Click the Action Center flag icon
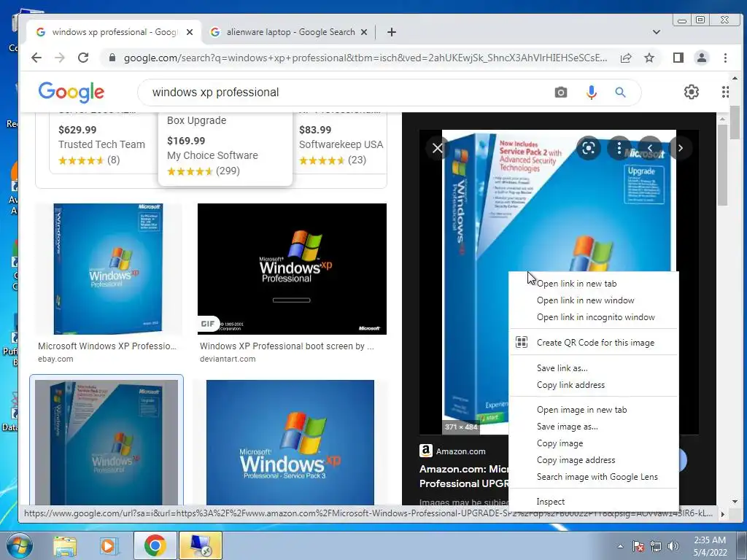Image resolution: width=747 pixels, height=560 pixels. [638, 546]
